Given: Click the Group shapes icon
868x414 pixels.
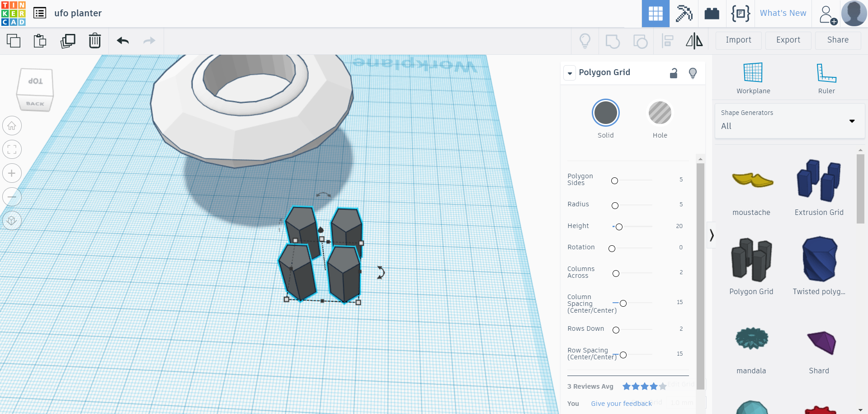Looking at the screenshot, I should point(613,41).
